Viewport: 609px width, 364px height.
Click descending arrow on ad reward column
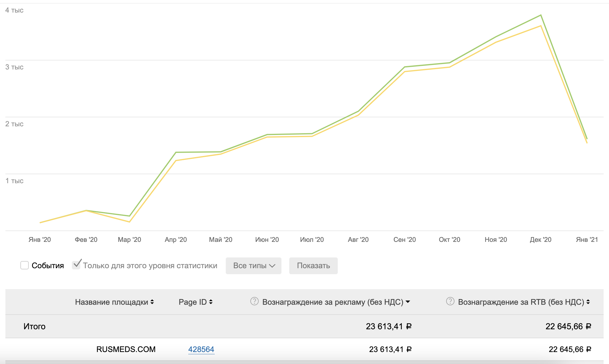tap(408, 302)
